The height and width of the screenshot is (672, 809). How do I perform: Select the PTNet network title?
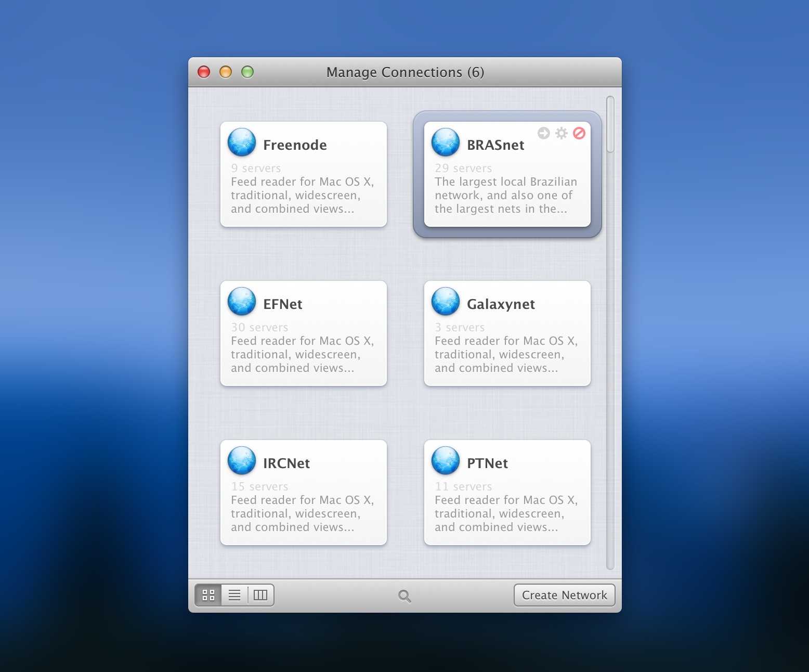487,463
